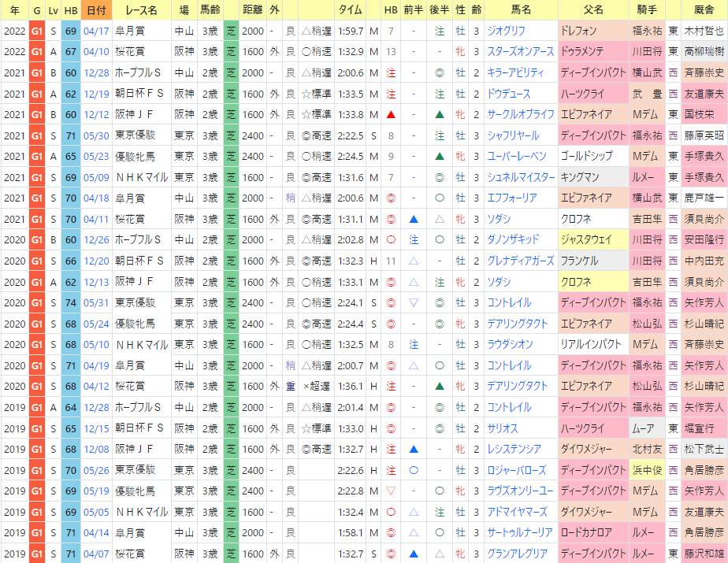Click the タイム column header
This screenshot has height=563, width=728.
pos(351,9)
